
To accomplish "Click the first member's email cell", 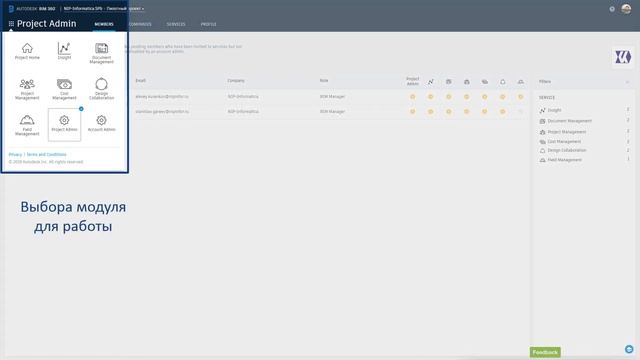I will coord(162,97).
